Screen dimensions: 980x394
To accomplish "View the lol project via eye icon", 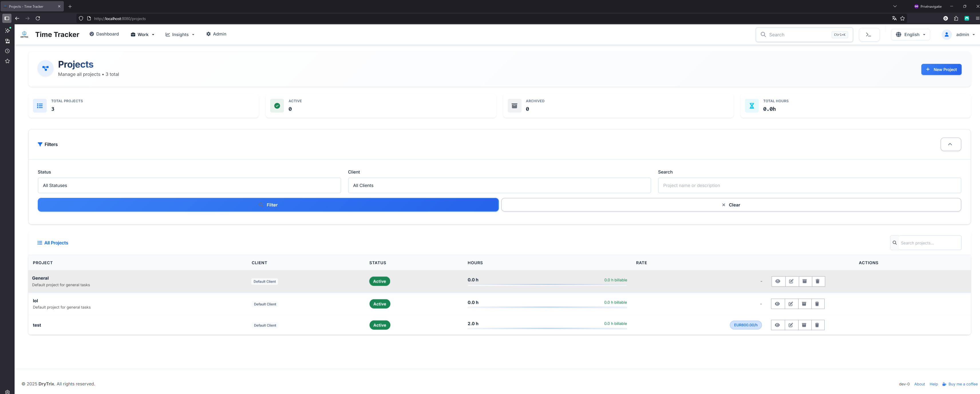I will (777, 304).
